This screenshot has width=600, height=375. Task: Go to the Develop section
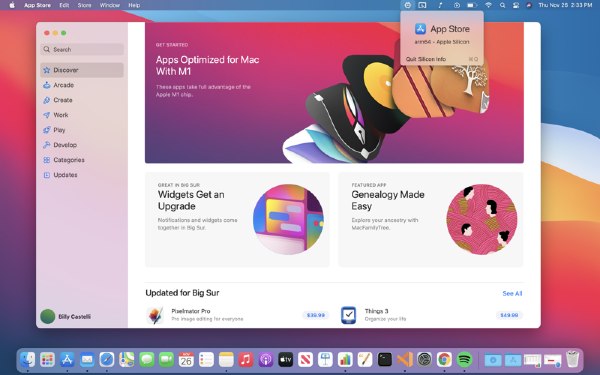(82, 145)
